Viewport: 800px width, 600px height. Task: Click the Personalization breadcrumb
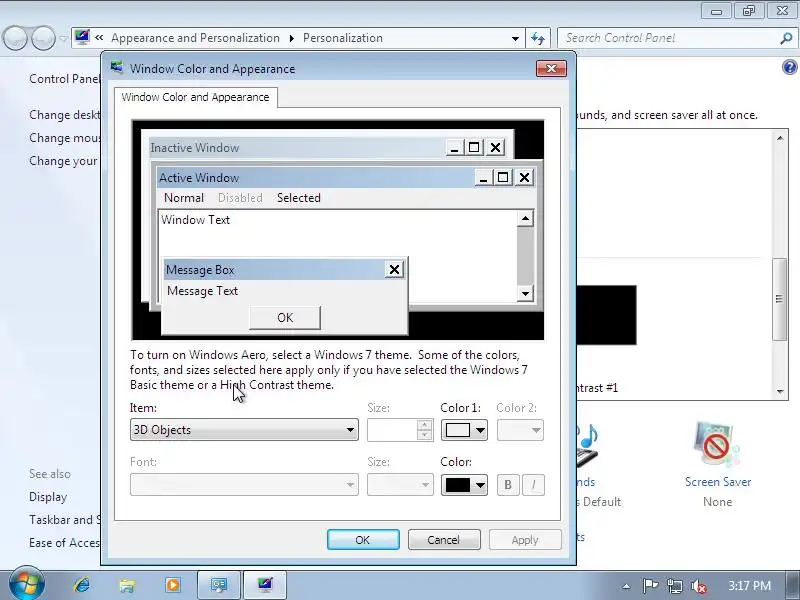pyautogui.click(x=342, y=38)
